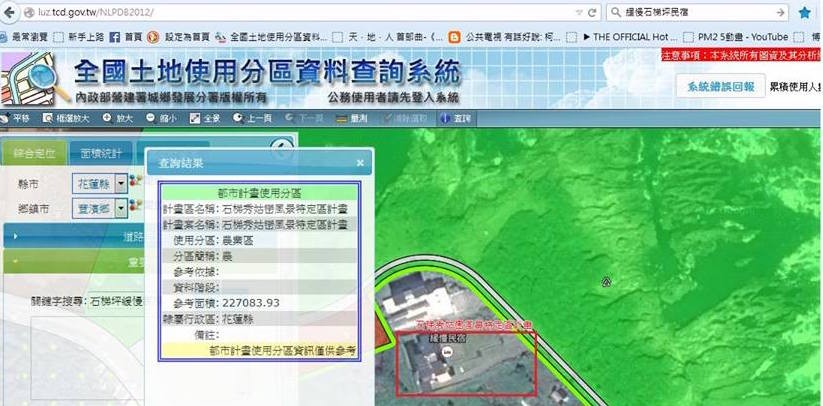Click the 關鍵字搜尋 input field

[x=117, y=302]
